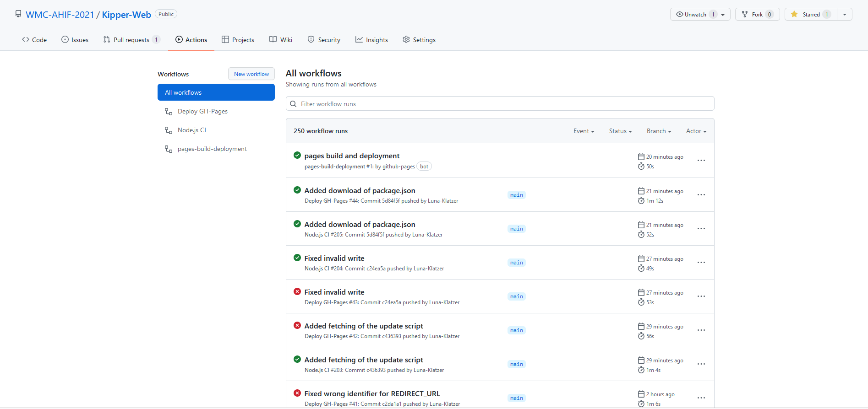Open options menu for Deploy GH-Pages #44
The image size is (868, 409).
[x=701, y=194]
